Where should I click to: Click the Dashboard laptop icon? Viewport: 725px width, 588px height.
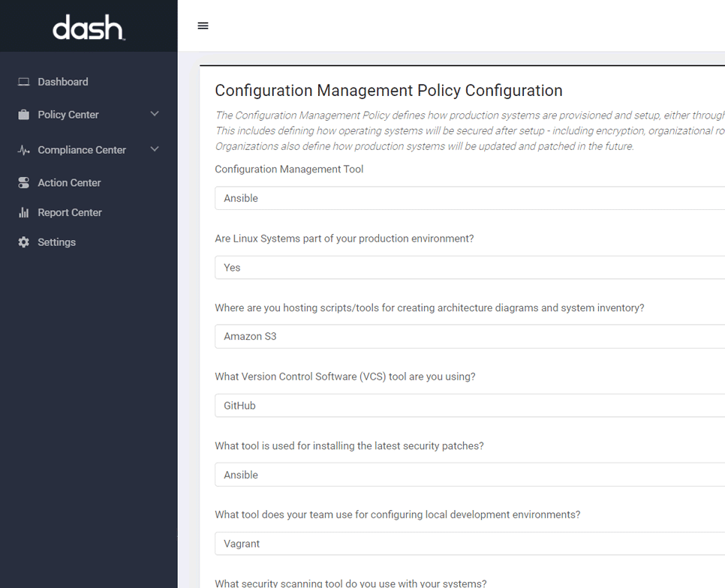[23, 82]
